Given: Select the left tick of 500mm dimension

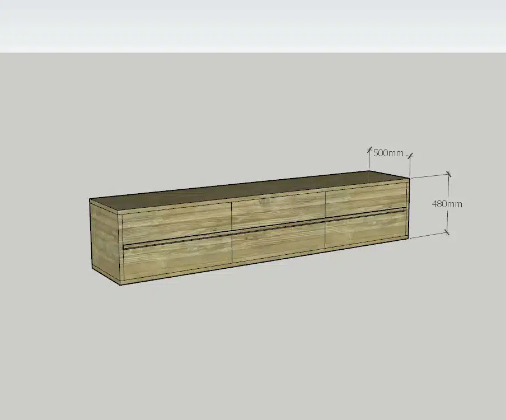Looking at the screenshot, I should click(x=369, y=150).
